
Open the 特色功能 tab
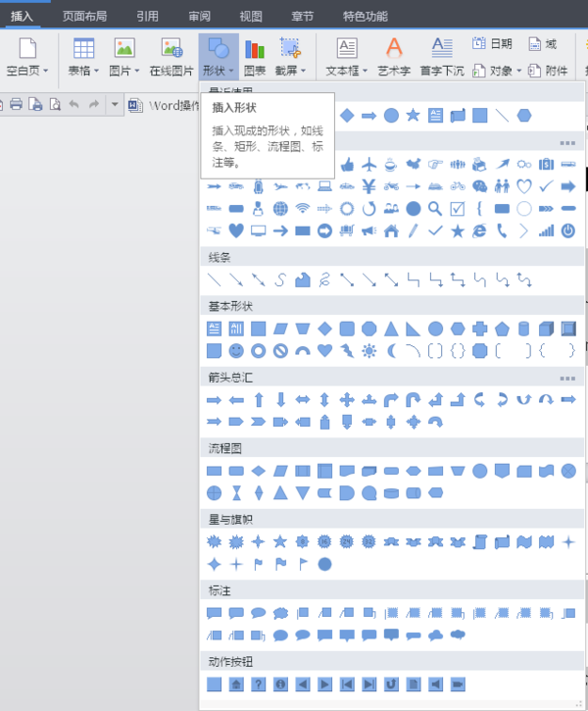[x=366, y=17]
